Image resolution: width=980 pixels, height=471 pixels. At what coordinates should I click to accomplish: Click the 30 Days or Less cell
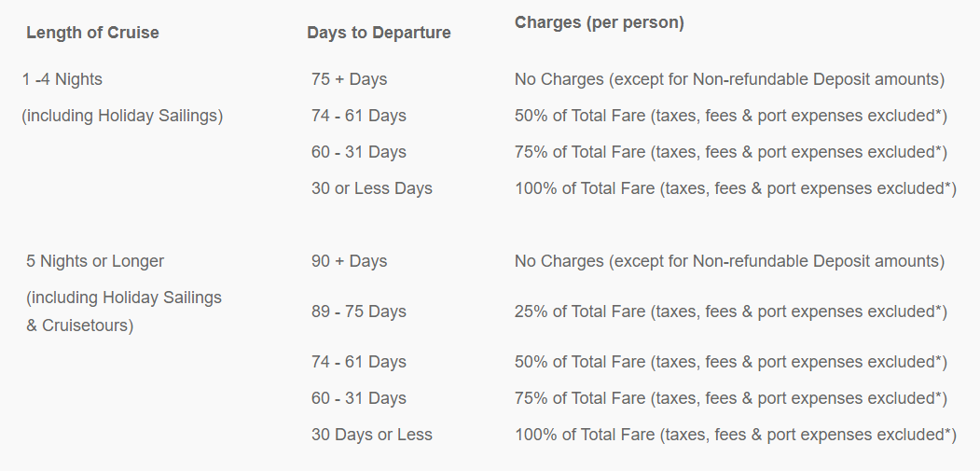point(372,435)
